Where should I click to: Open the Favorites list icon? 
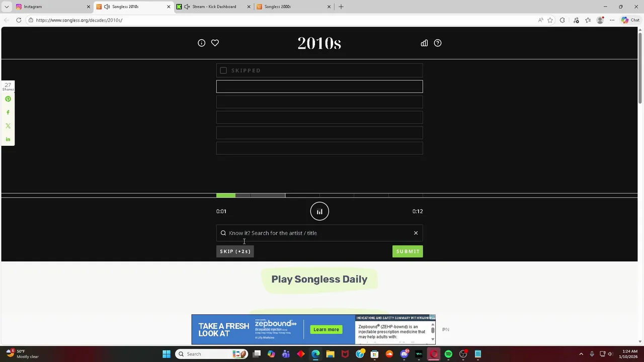588,20
